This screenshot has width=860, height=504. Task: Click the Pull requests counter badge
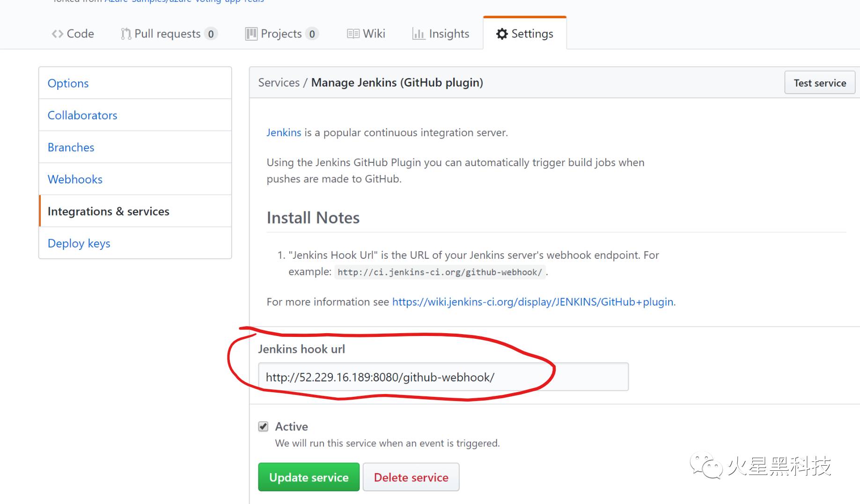(211, 34)
